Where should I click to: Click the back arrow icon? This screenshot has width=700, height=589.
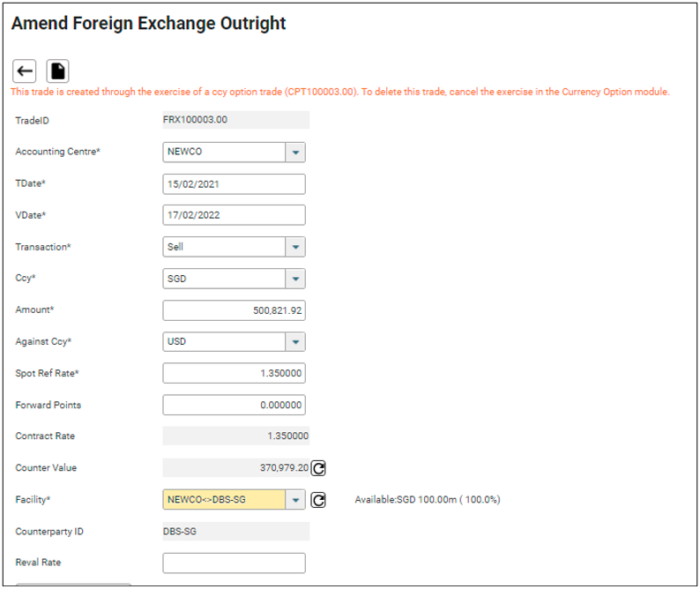point(25,71)
